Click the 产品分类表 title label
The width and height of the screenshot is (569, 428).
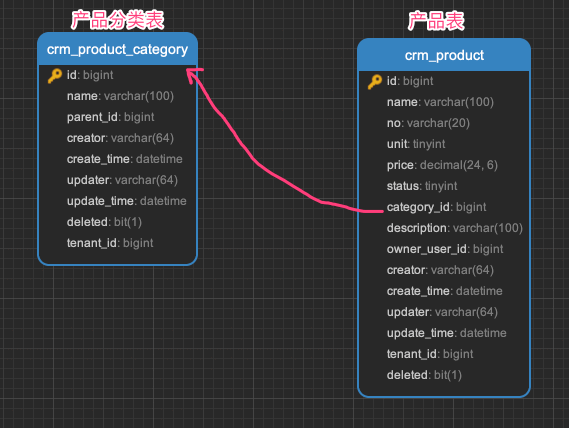pyautogui.click(x=117, y=20)
